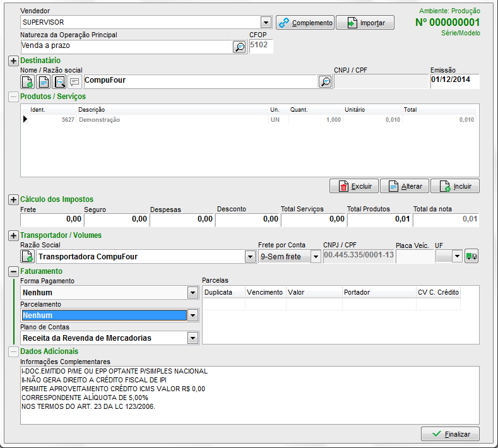Open the Frete por Conta dropdown
This screenshot has width=498, height=448.
[315, 257]
